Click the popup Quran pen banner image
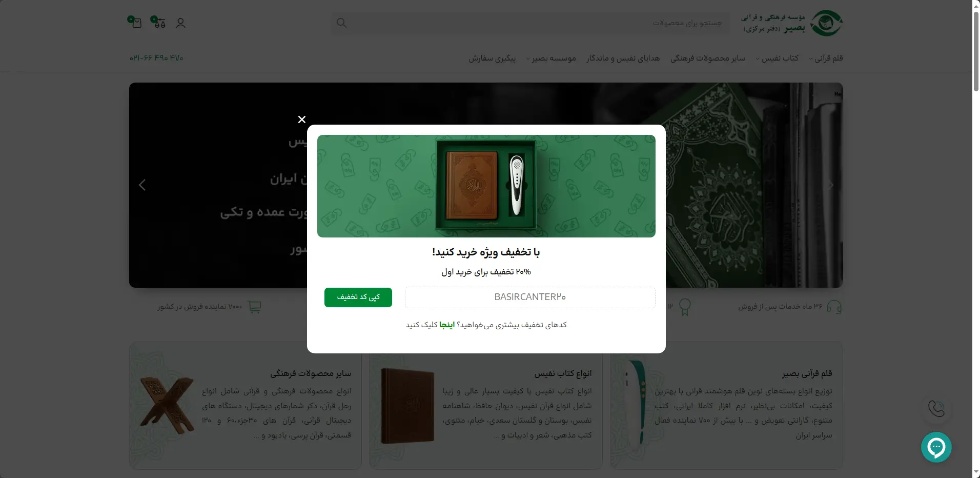 486,186
